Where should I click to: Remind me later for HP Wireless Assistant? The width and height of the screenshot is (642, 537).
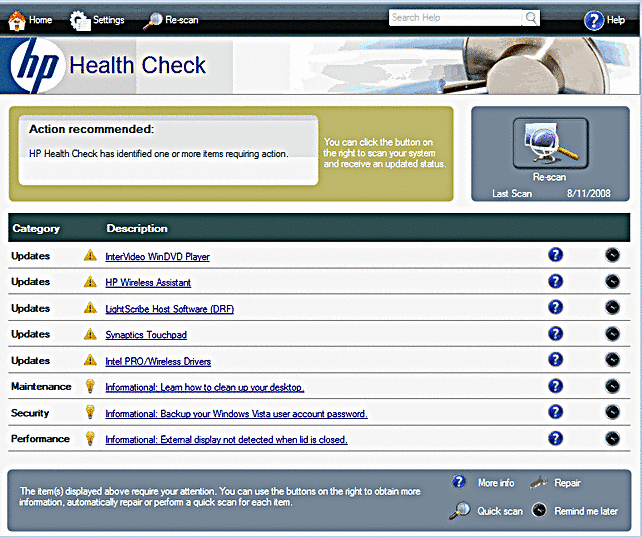(x=612, y=282)
